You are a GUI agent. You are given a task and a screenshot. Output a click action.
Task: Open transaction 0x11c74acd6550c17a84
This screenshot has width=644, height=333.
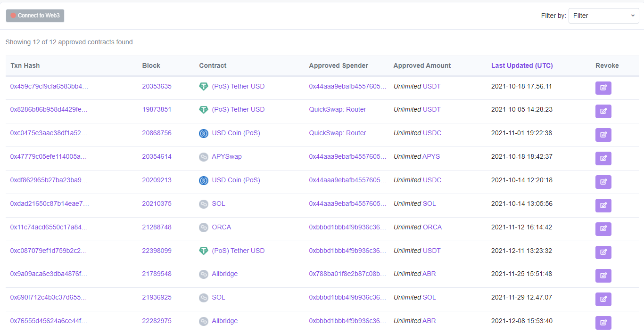tap(49, 227)
